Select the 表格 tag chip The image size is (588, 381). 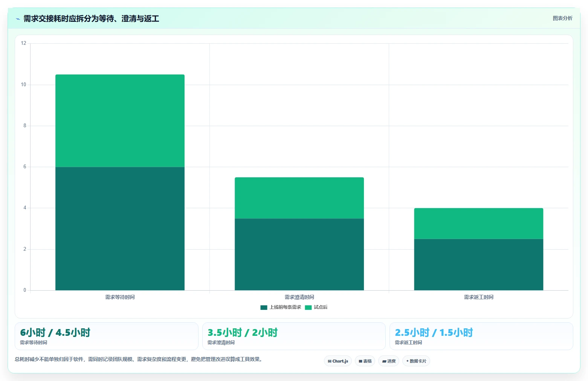[365, 361]
